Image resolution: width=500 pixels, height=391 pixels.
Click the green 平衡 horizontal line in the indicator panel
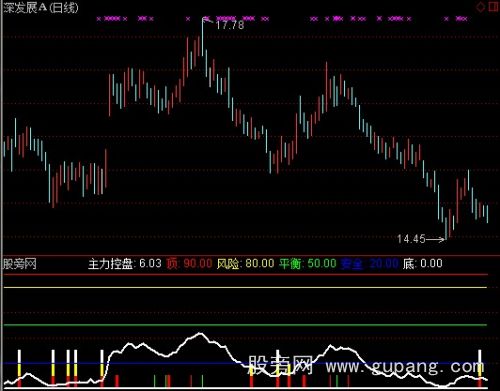point(245,325)
